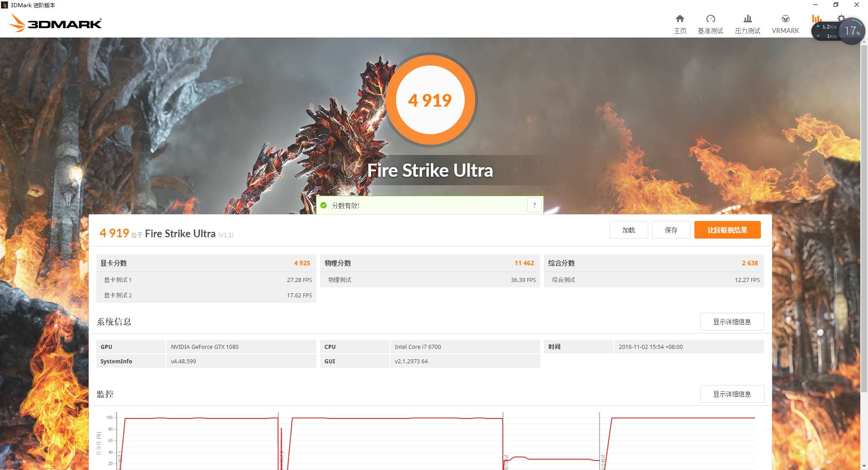868x470 pixels.
Task: Click the 4 919 score in results heading
Action: (114, 233)
